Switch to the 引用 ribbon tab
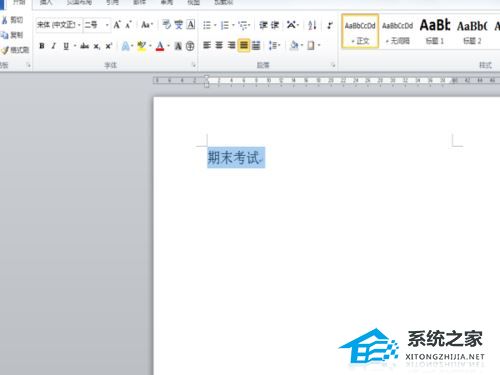The height and width of the screenshot is (375, 500). [x=112, y=2]
